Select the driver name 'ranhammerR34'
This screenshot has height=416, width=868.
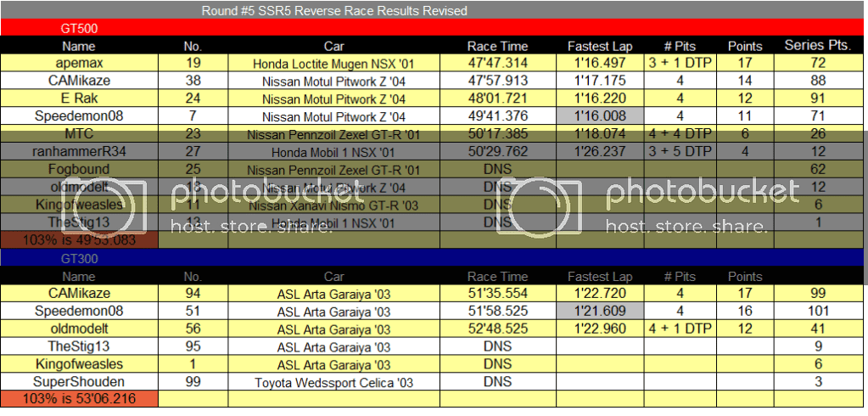click(79, 151)
